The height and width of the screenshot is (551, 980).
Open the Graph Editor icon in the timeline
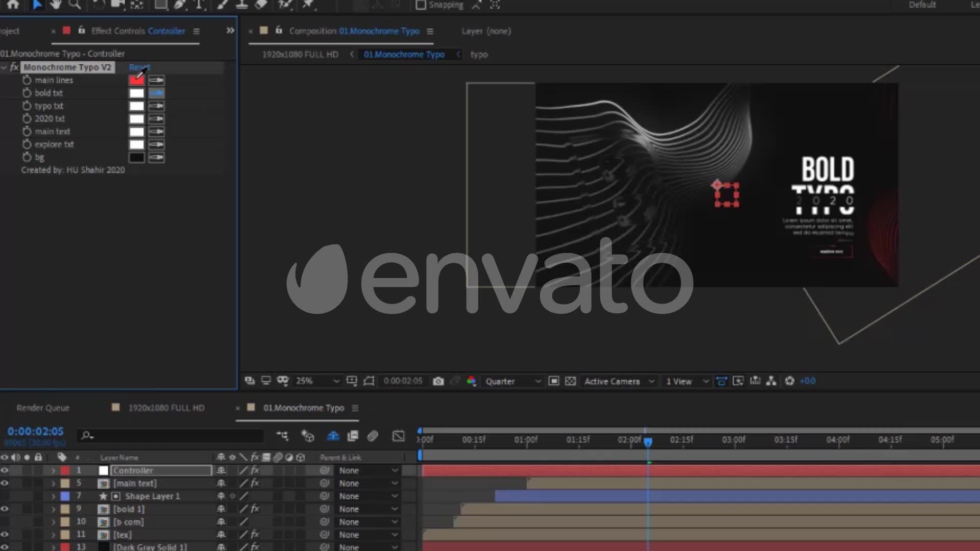[x=398, y=436]
